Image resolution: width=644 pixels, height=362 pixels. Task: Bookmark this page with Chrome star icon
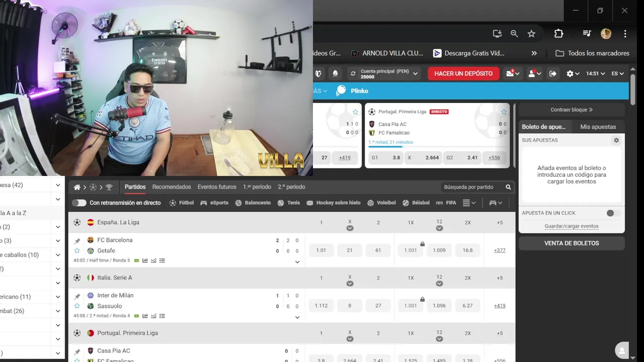pos(531,34)
